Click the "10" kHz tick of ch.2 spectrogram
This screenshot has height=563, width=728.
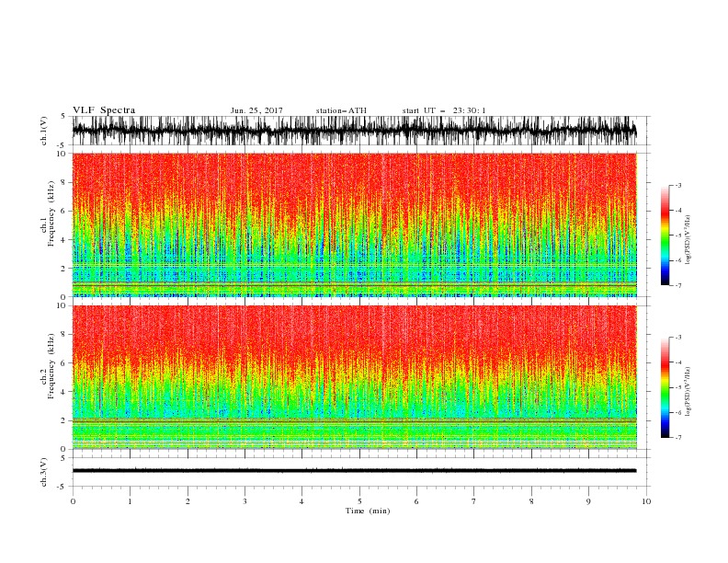click(63, 305)
